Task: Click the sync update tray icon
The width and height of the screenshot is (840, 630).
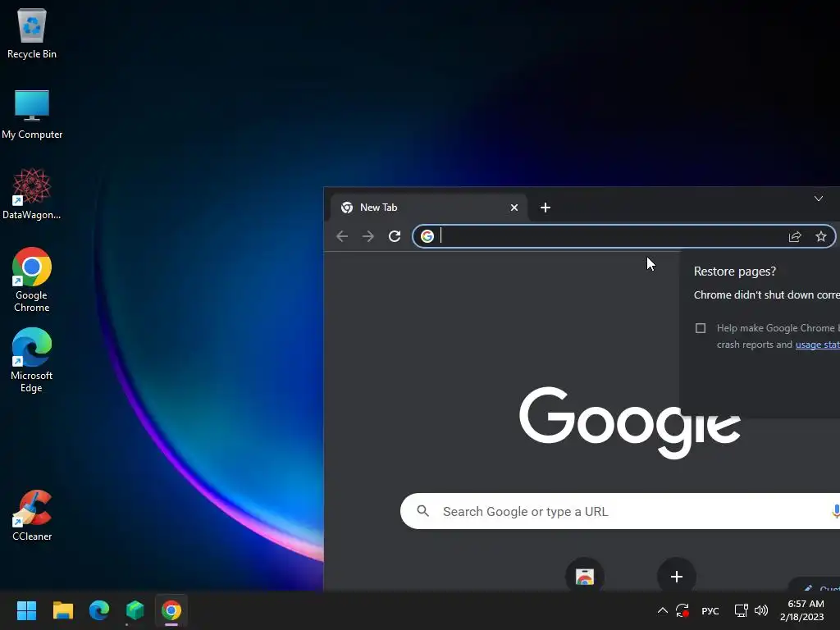Action: pyautogui.click(x=682, y=610)
